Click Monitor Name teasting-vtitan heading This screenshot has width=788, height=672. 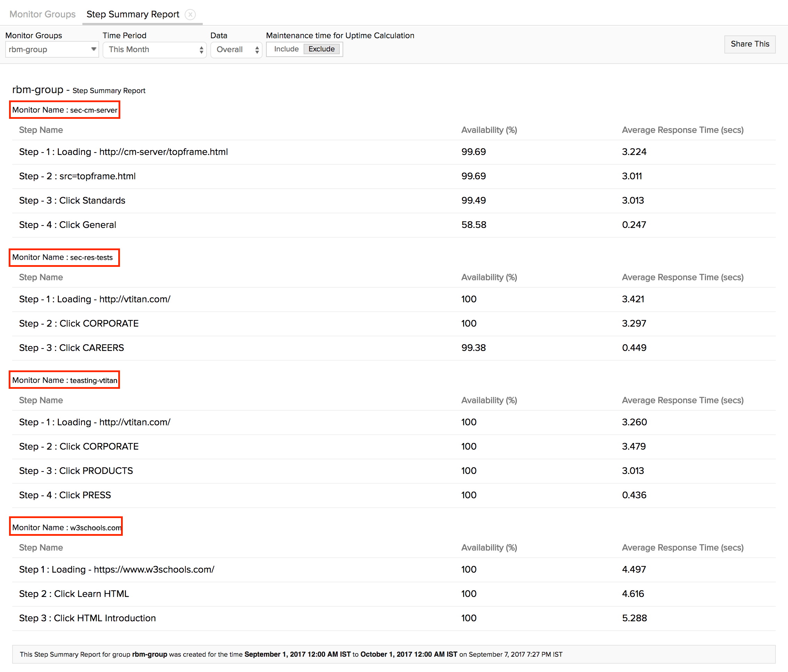(x=65, y=380)
